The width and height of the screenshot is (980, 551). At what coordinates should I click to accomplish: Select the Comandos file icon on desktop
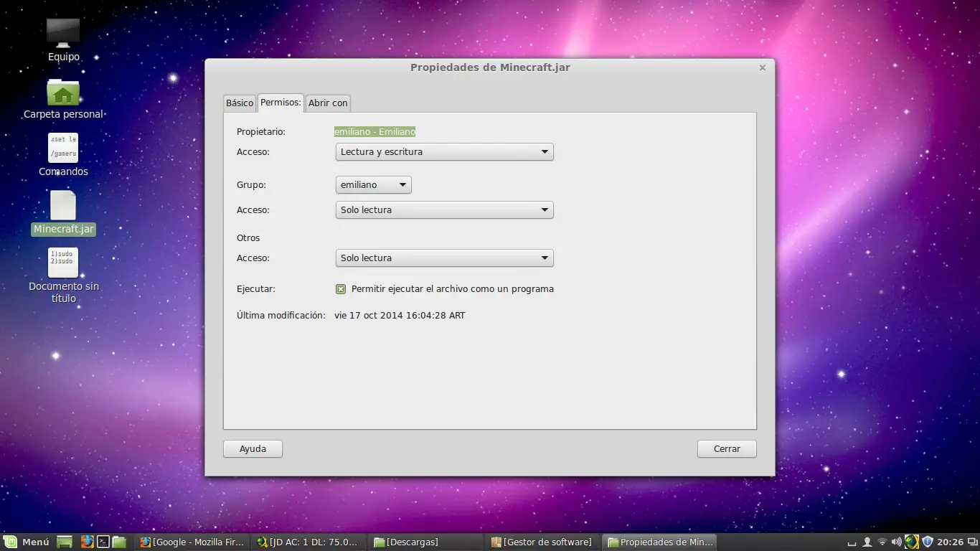click(63, 148)
